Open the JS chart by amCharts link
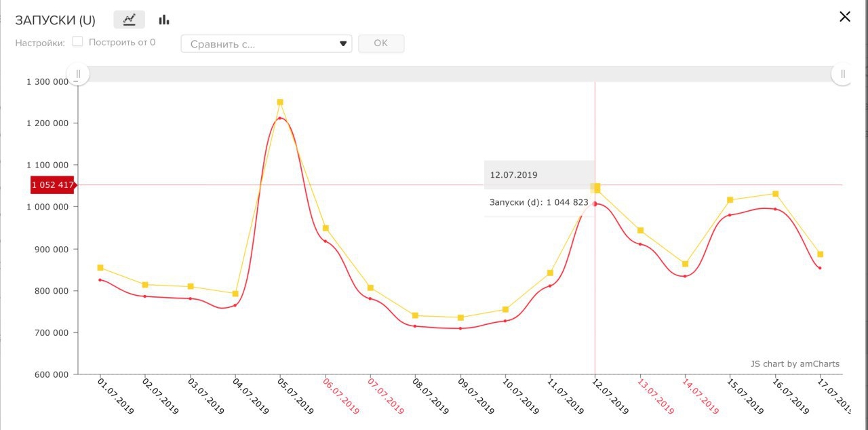868x430 pixels. tap(795, 364)
